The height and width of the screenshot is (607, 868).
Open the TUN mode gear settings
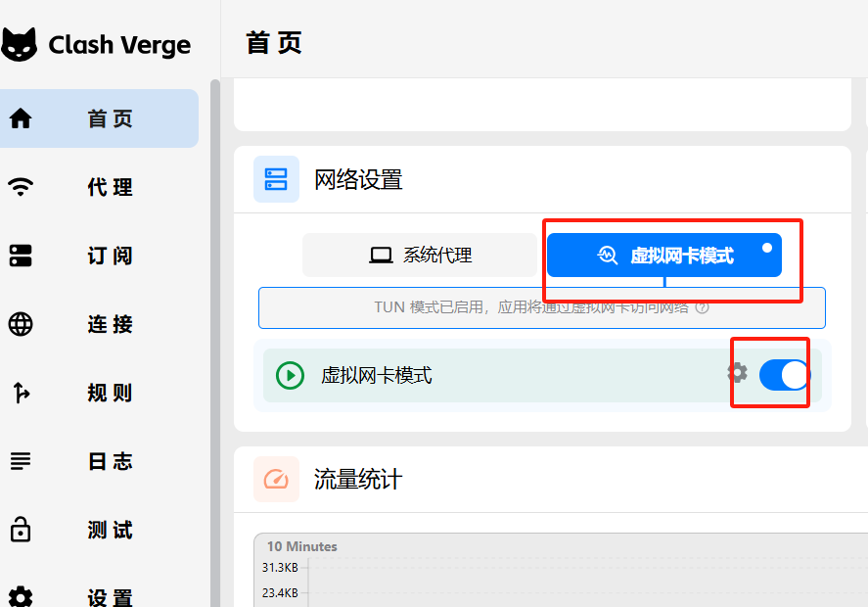(737, 373)
